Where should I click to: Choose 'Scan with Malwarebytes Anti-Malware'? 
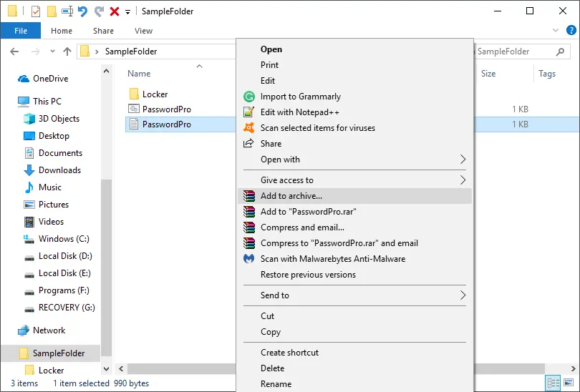click(x=332, y=259)
